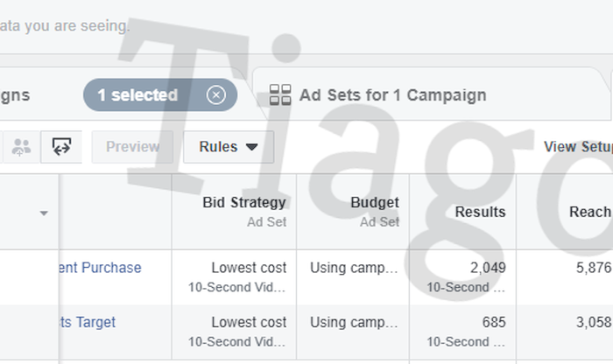Click the Ad Sets grid icon
Image resolution: width=613 pixels, height=364 pixels.
pos(280,95)
